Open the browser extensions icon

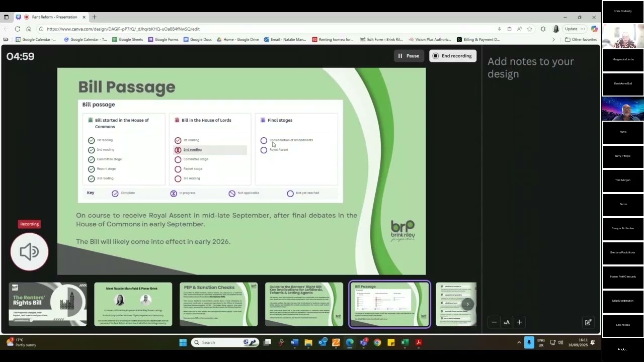pyautogui.click(x=543, y=29)
